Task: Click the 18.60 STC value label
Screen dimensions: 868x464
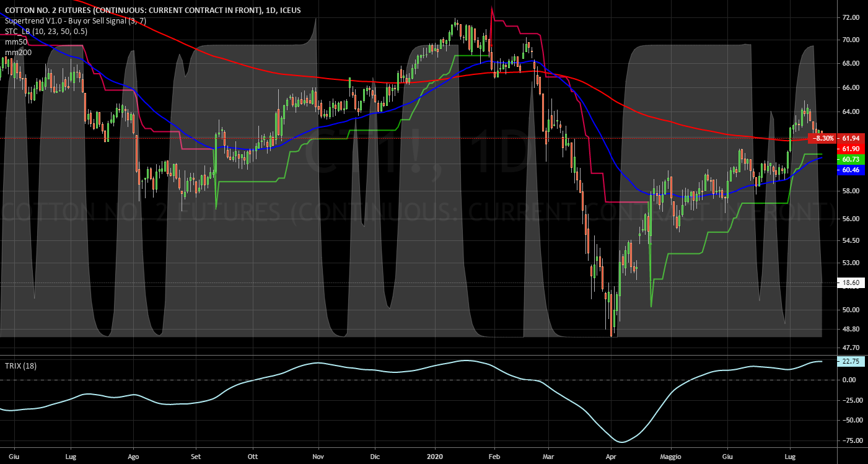Action: tap(851, 283)
